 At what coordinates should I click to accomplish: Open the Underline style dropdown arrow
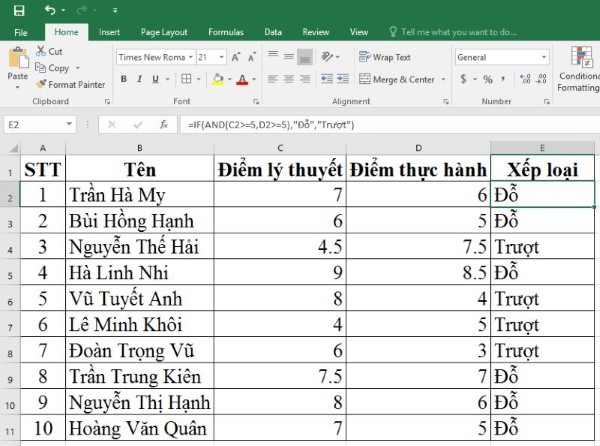click(168, 80)
